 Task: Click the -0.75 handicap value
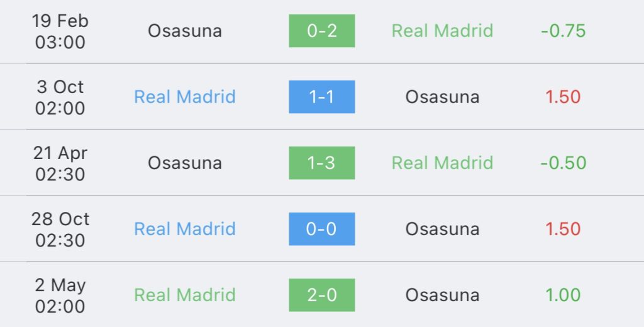563,31
